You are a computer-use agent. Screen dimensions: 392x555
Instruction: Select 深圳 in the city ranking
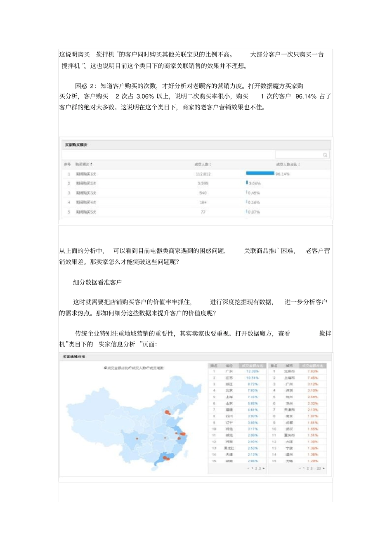(x=289, y=390)
